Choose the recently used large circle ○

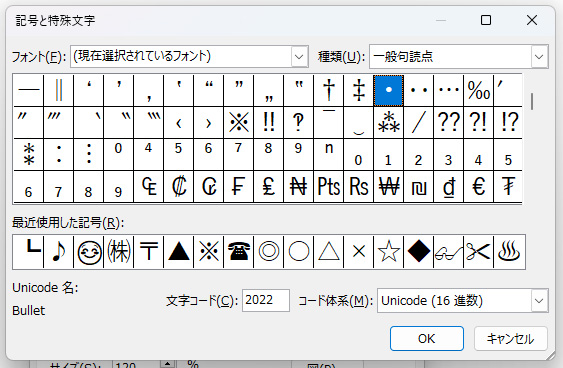pos(298,252)
